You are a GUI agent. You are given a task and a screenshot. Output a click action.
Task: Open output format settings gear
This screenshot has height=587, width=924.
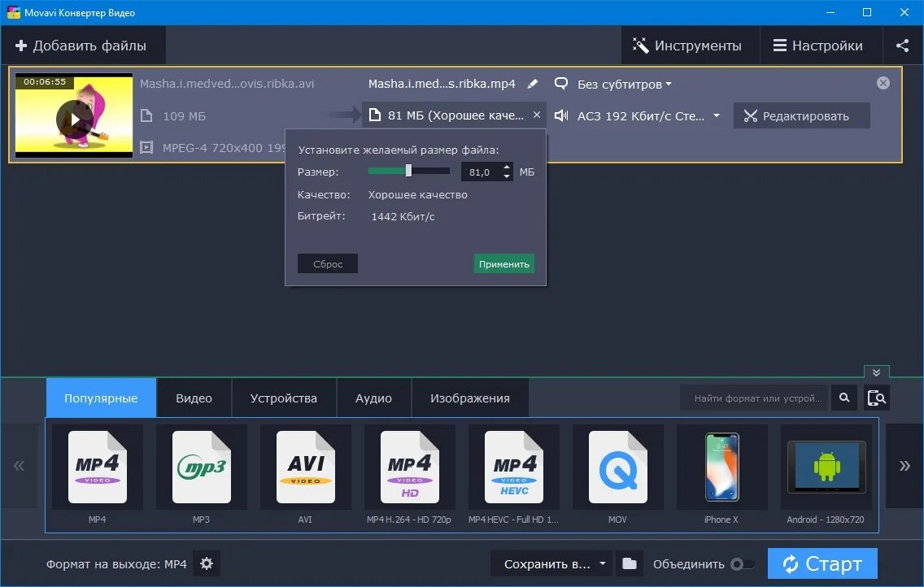click(x=207, y=563)
